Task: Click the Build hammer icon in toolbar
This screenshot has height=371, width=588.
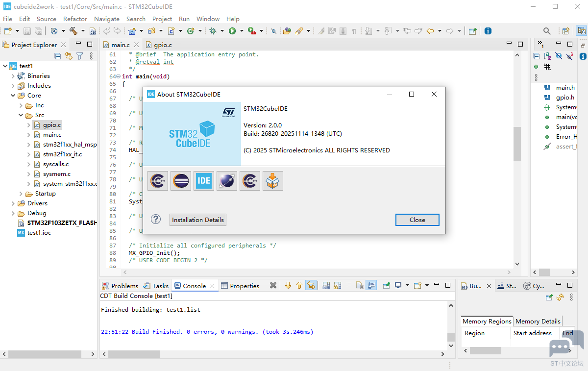Action: coord(73,31)
